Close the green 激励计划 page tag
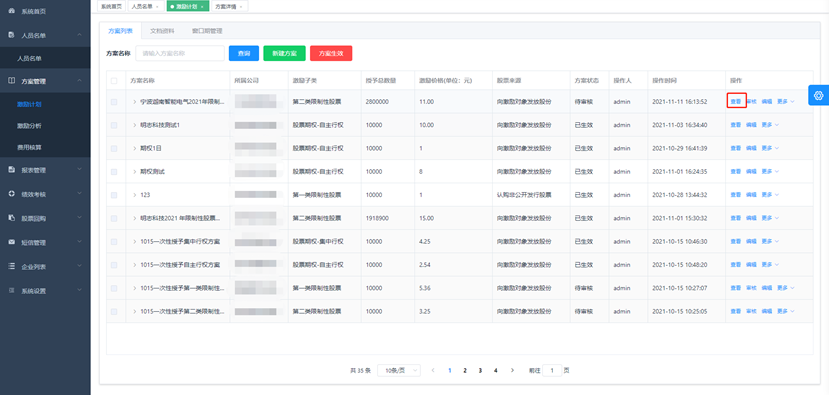The height and width of the screenshot is (395, 829). coord(202,7)
